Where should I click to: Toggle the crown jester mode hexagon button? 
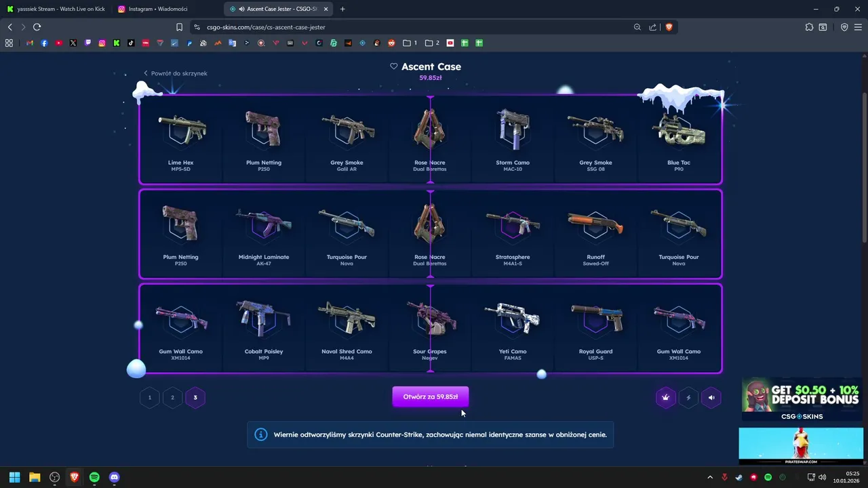click(x=665, y=397)
